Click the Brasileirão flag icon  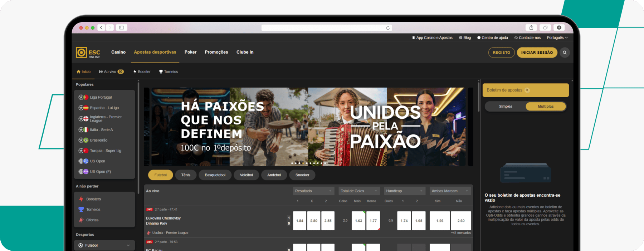point(86,140)
